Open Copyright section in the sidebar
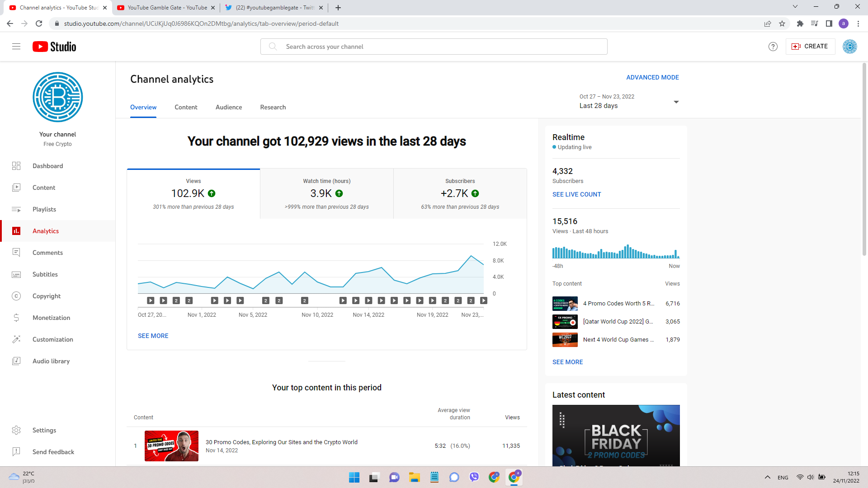 (46, 296)
